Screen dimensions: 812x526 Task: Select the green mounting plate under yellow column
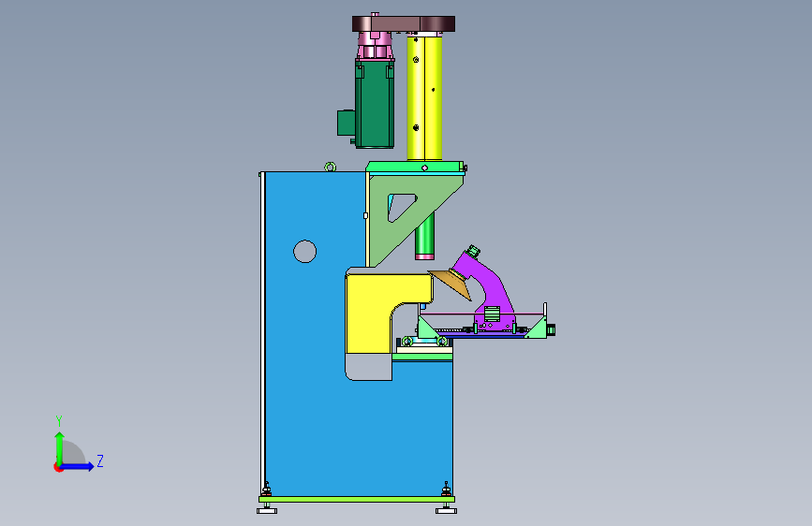coord(414,167)
